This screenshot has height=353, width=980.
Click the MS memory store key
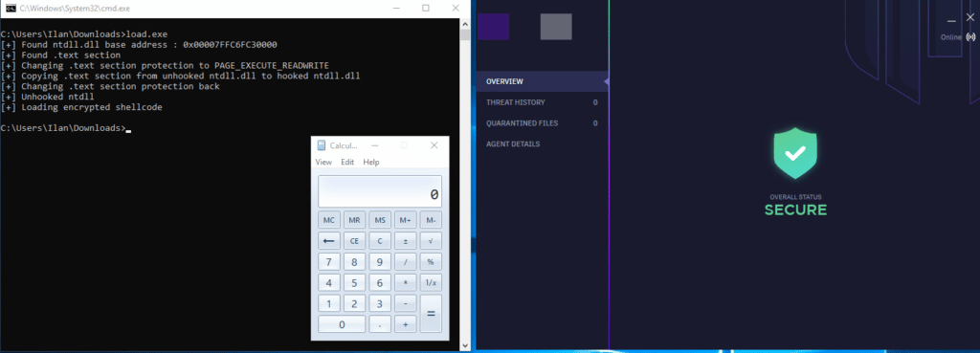[x=380, y=220]
